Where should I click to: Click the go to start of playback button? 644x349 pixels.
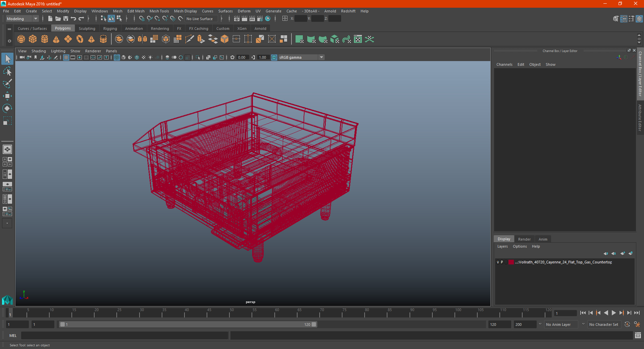[x=583, y=313]
